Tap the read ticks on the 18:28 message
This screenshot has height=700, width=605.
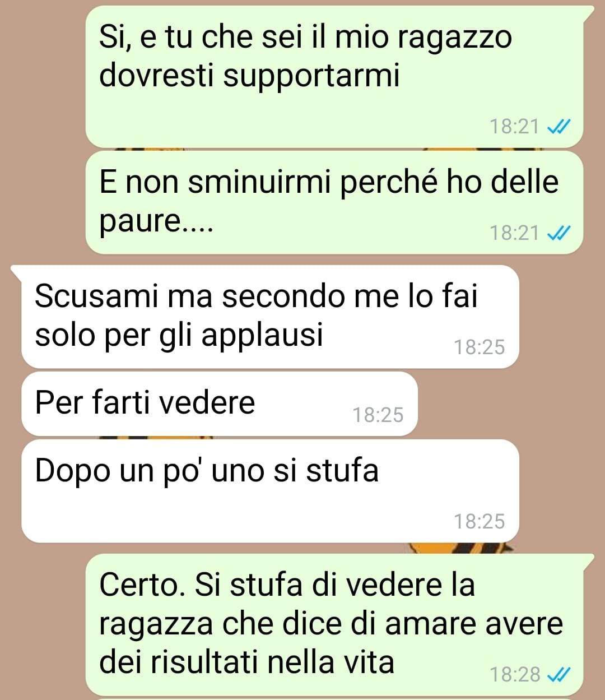click(x=558, y=674)
